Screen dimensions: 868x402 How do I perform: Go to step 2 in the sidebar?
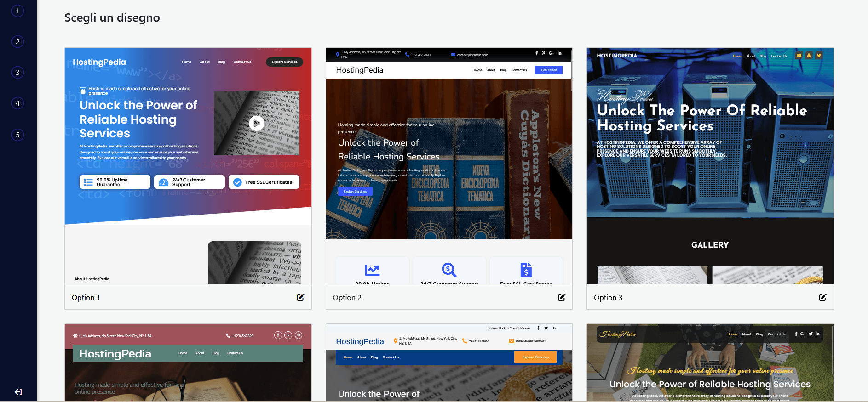17,41
